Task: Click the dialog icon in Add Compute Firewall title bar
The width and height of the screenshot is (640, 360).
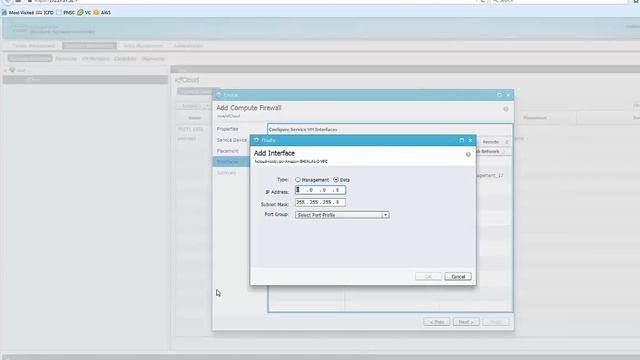Action: pos(218,95)
